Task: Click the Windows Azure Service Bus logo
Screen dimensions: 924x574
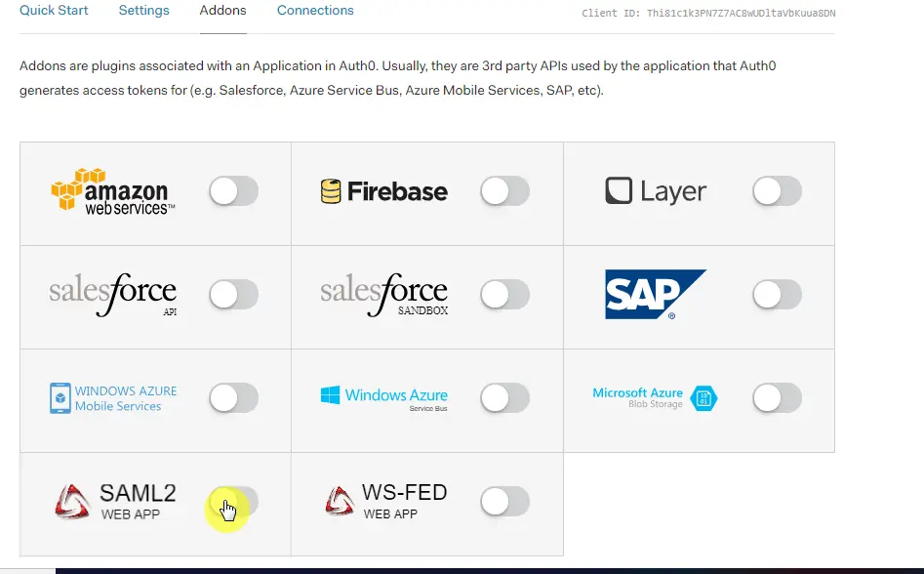Action: pos(383,397)
